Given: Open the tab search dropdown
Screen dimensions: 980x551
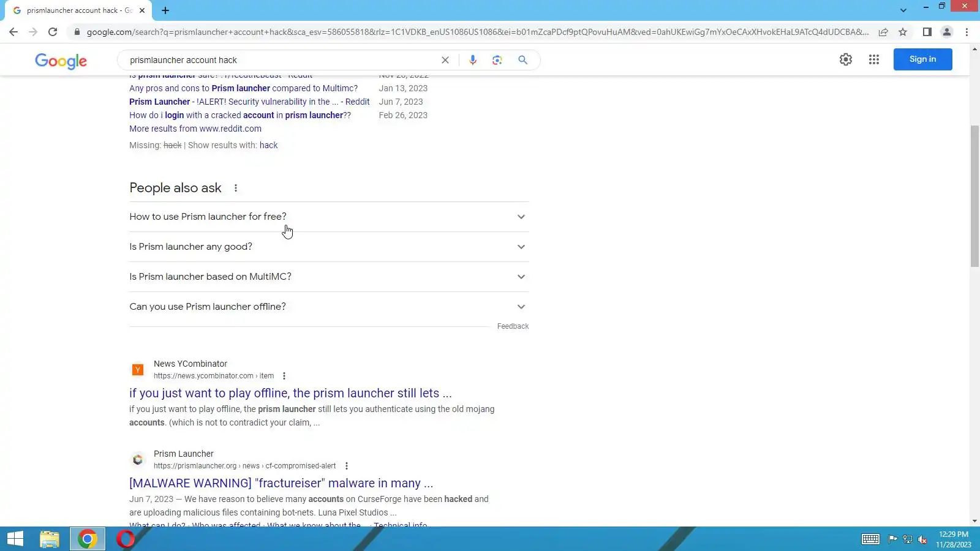Looking at the screenshot, I should click(903, 10).
